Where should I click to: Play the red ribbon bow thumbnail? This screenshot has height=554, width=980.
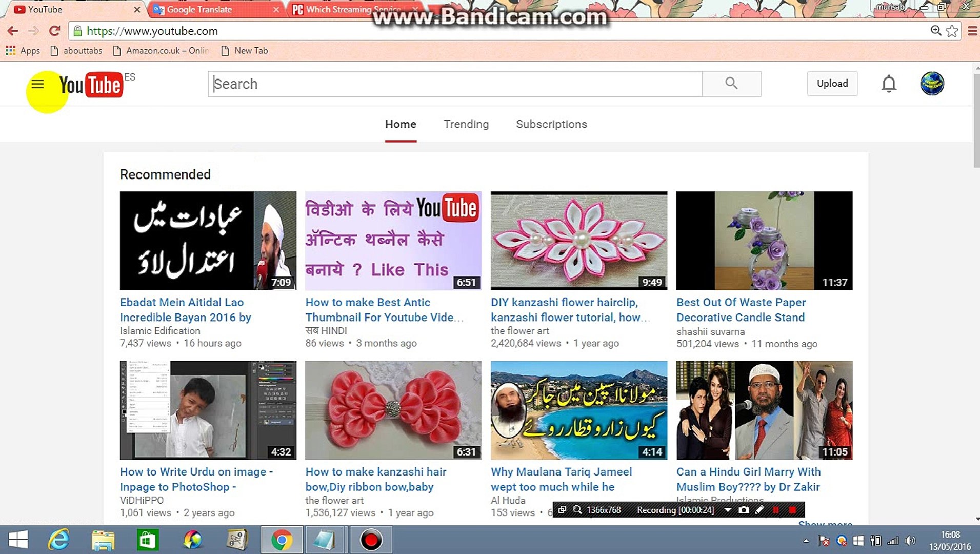coord(393,410)
